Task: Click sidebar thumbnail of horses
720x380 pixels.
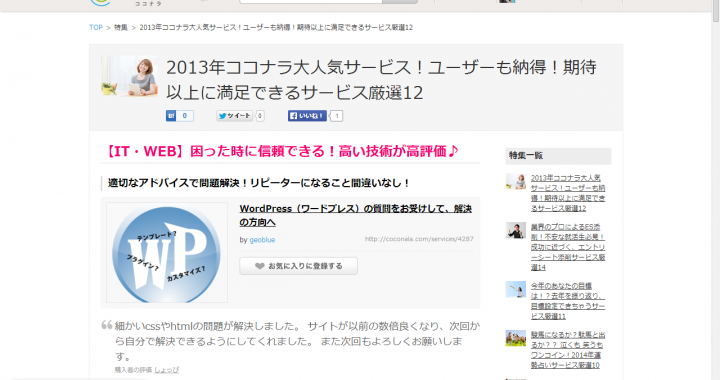Action: 516,338
